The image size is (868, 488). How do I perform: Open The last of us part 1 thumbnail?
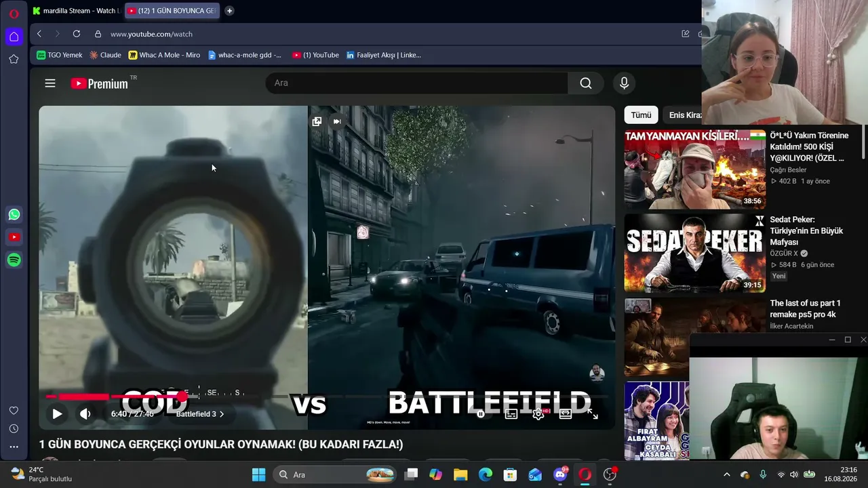pyautogui.click(x=657, y=338)
